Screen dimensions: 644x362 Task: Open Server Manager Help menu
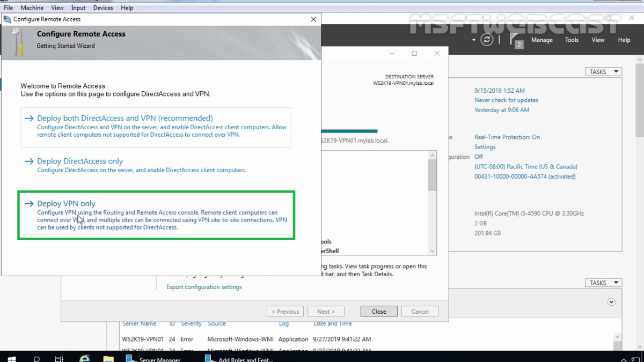[x=624, y=40]
